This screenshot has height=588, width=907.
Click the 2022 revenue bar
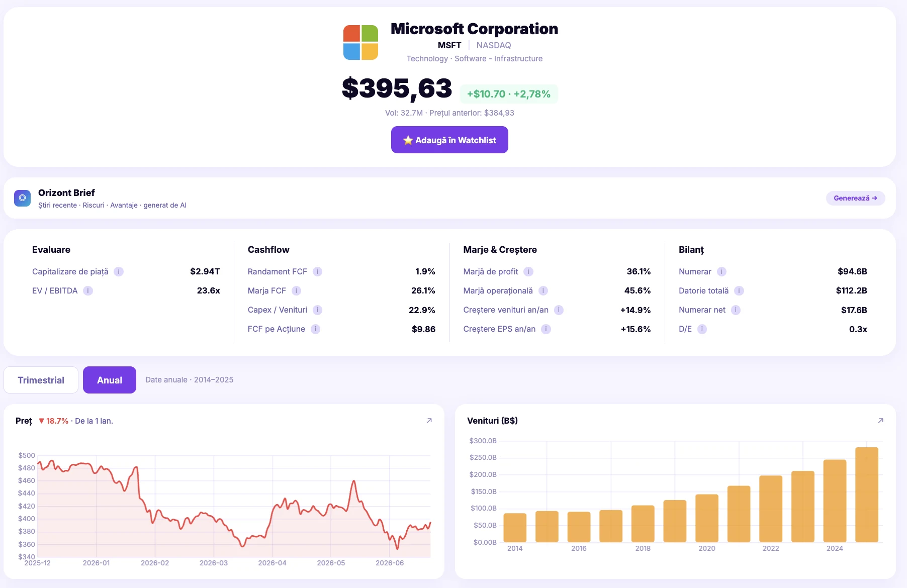point(771,509)
